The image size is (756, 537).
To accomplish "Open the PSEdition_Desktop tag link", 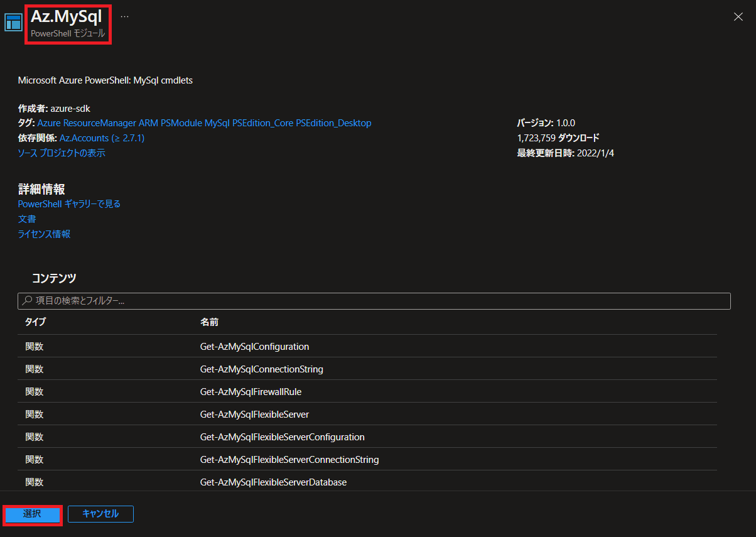I will [333, 123].
